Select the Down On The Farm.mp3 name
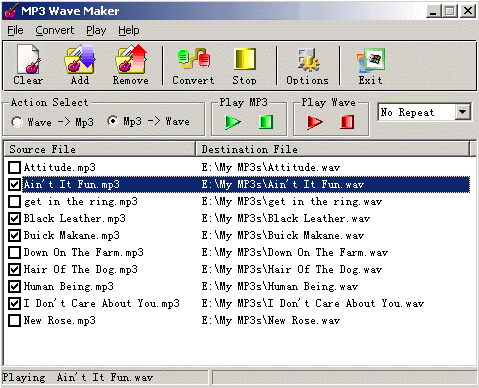This screenshot has width=479, height=388. click(x=84, y=252)
